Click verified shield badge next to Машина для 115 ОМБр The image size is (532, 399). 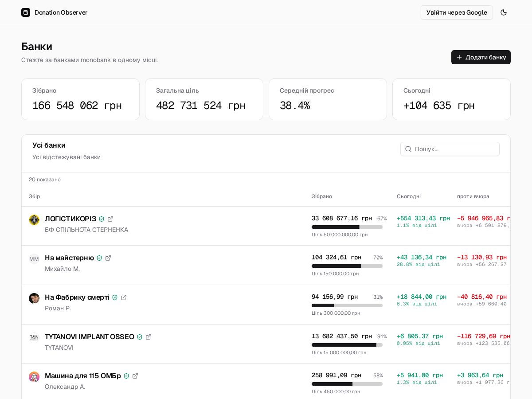pos(126,376)
